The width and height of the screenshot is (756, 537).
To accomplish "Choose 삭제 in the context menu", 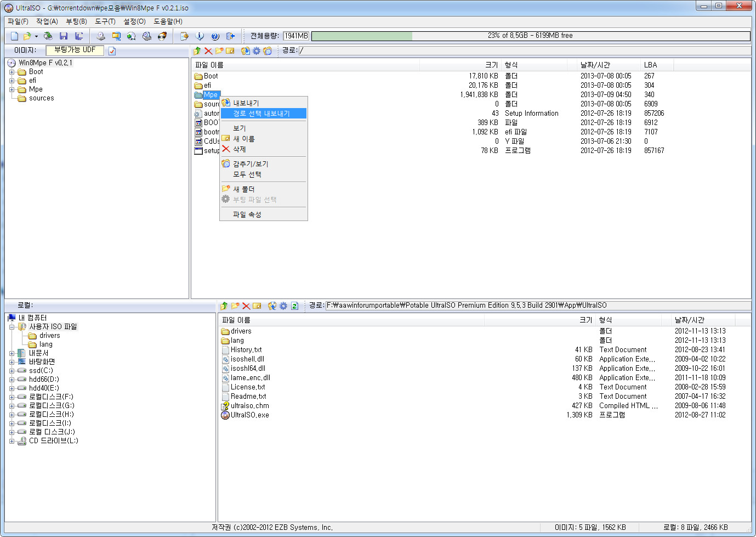I will (263, 149).
